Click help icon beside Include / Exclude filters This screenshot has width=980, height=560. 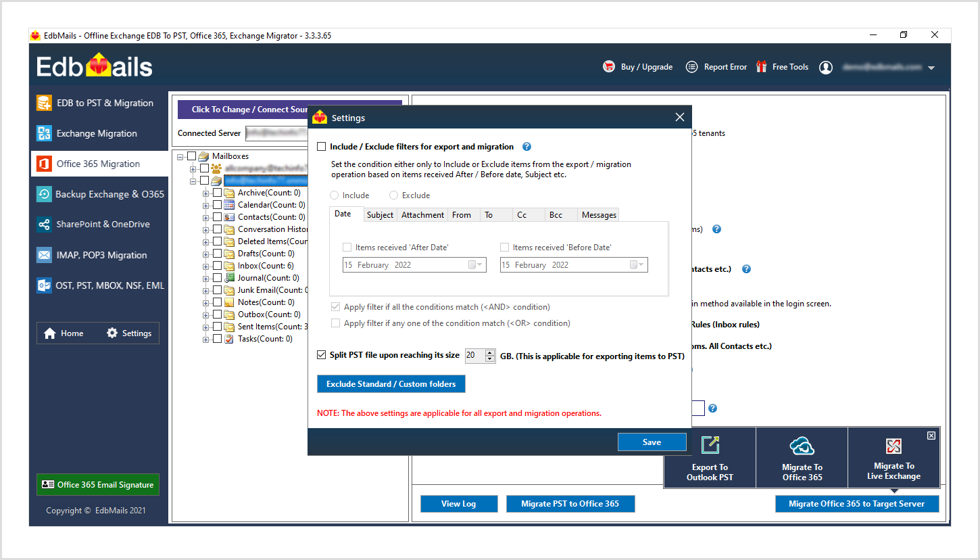(x=526, y=147)
